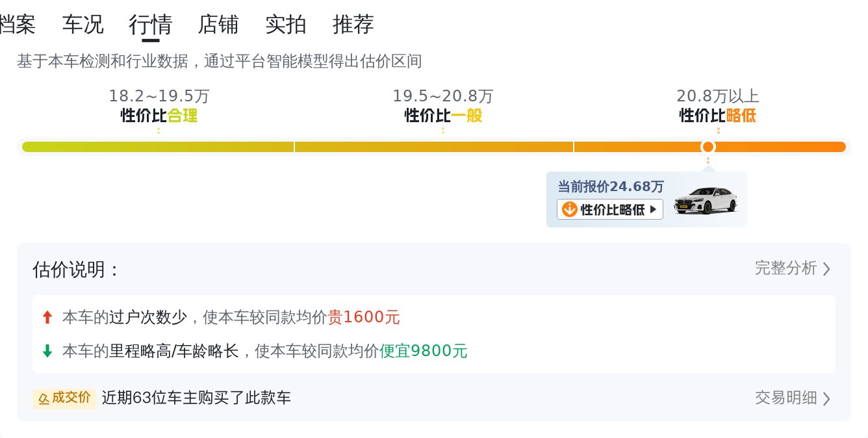
Task: Open the 实拍 tab
Action: tap(286, 25)
